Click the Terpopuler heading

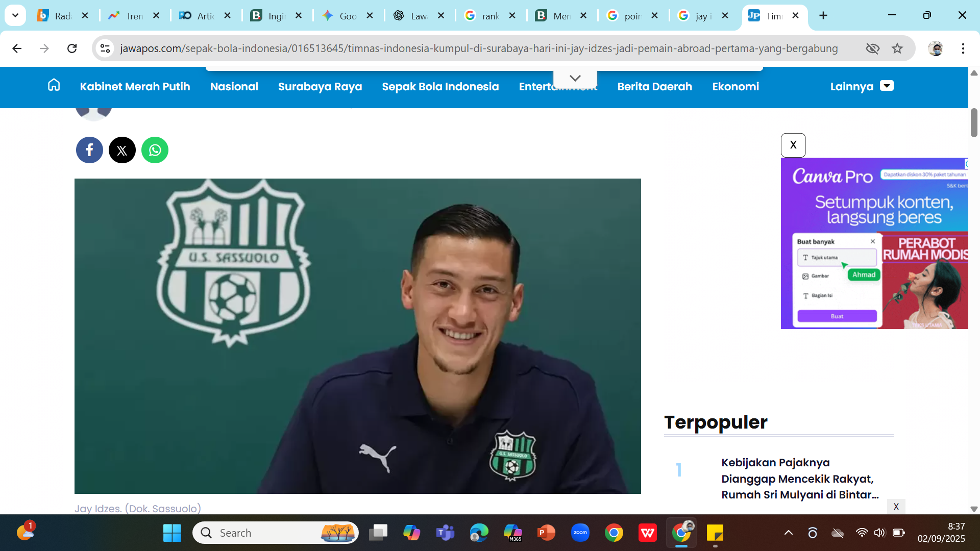[716, 422]
